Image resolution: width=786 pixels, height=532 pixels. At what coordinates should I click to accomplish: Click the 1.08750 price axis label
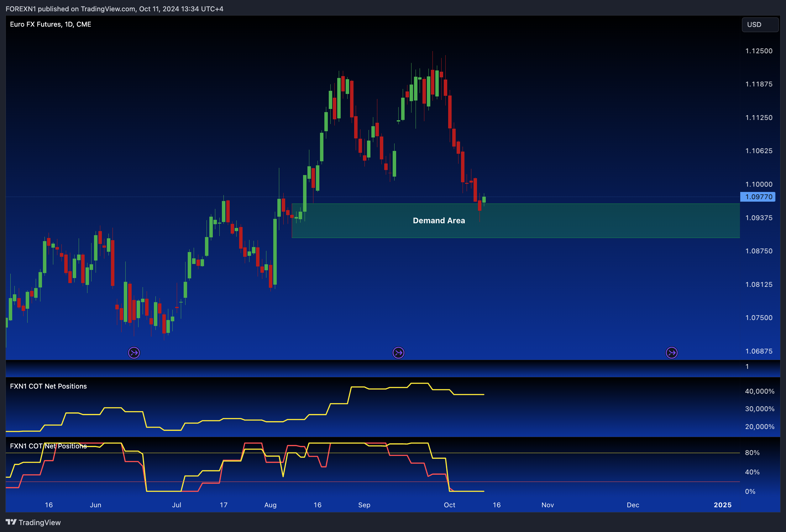pyautogui.click(x=759, y=251)
